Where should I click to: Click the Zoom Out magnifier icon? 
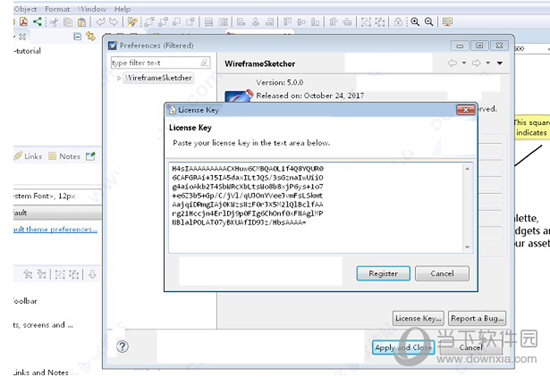[x=429, y=22]
